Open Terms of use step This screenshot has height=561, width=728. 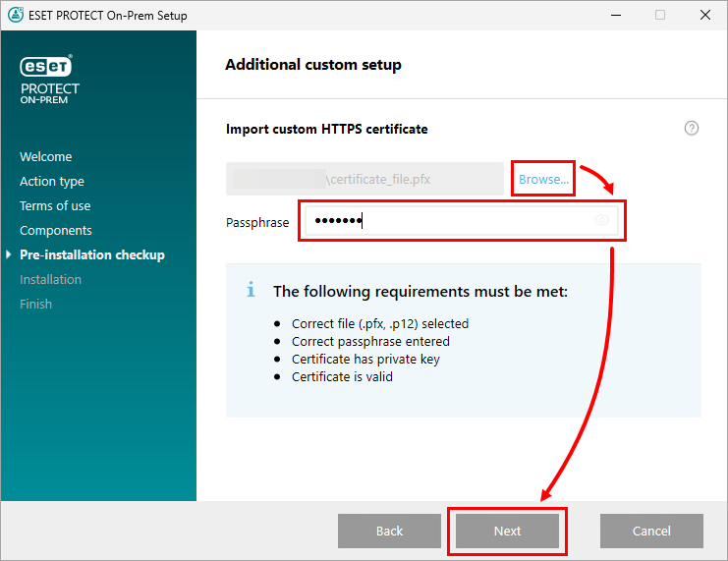[x=55, y=206]
